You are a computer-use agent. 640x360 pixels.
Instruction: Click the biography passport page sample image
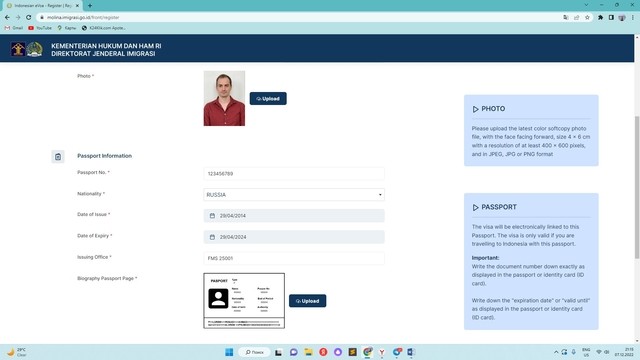244,301
